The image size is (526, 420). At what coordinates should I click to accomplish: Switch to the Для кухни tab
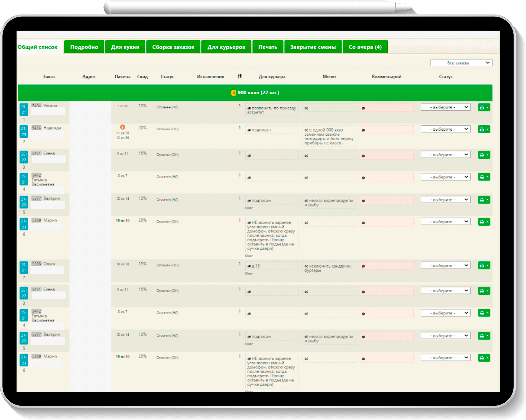pyautogui.click(x=125, y=47)
